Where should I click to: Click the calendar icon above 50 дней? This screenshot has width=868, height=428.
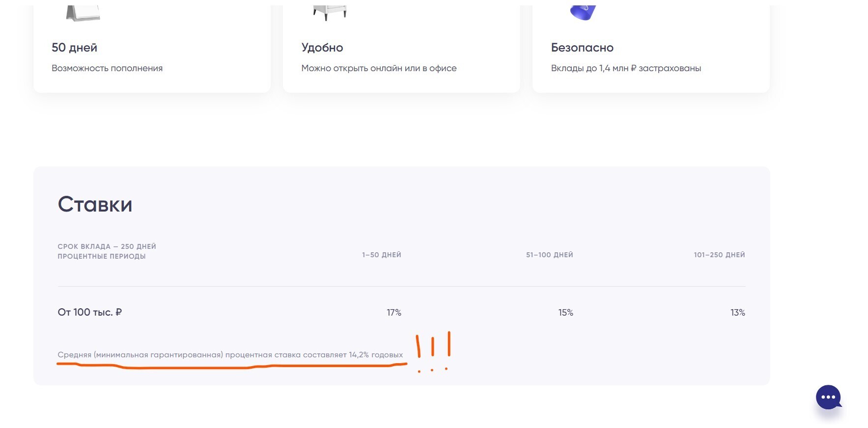pos(83,13)
